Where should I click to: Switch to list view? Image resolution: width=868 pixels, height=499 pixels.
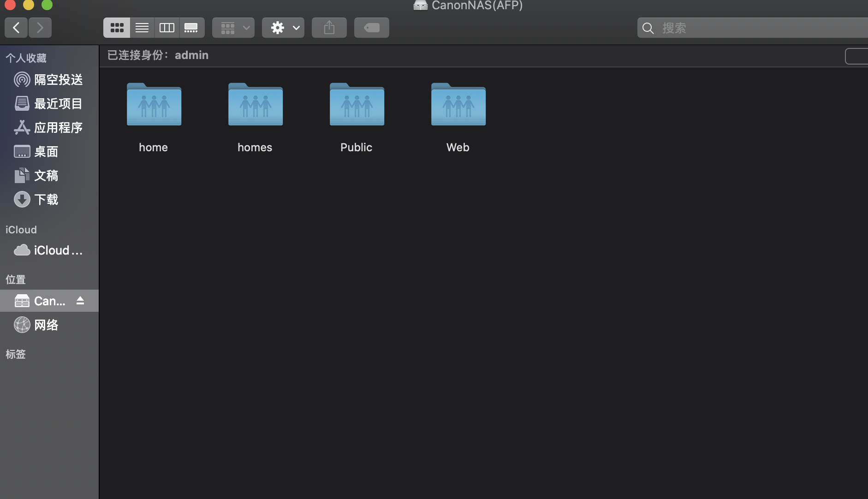coord(142,28)
